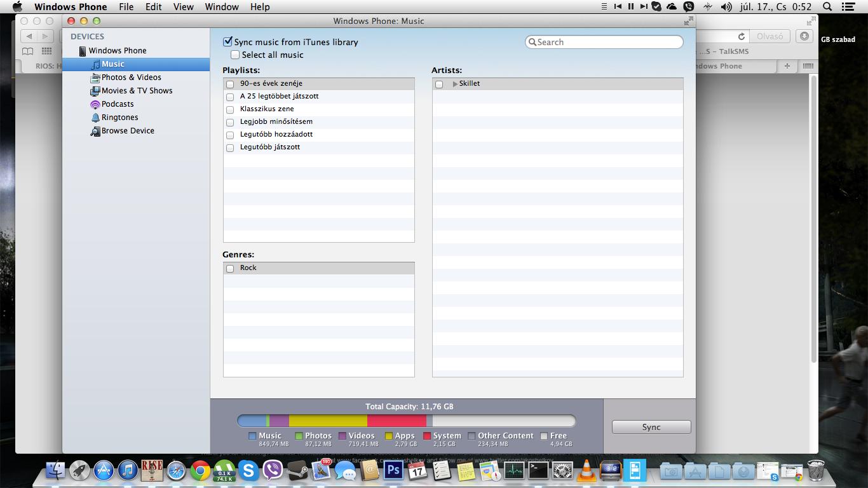Open Viber from the dock
Viewport: 868px width, 488px height.
273,470
